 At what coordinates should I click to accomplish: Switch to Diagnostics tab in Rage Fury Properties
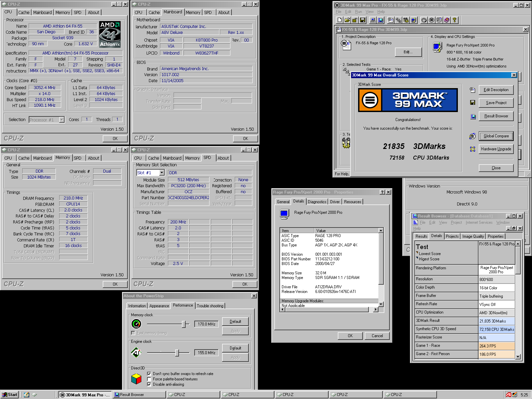click(x=317, y=202)
